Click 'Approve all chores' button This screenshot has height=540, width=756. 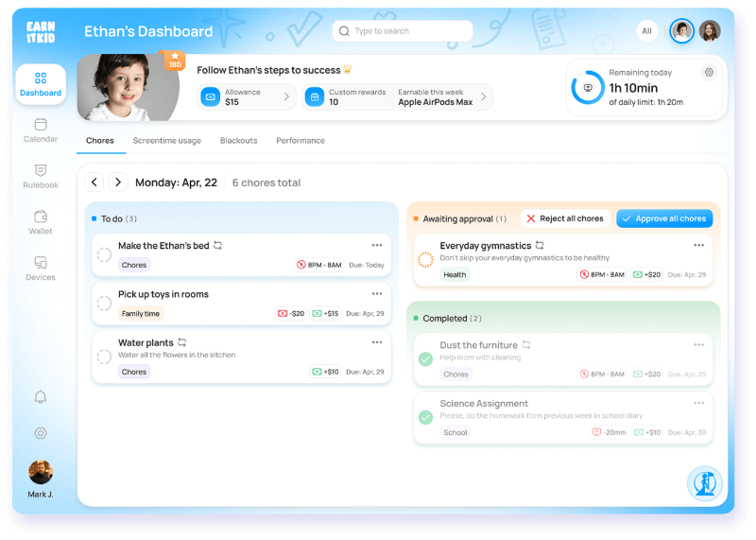tap(664, 218)
